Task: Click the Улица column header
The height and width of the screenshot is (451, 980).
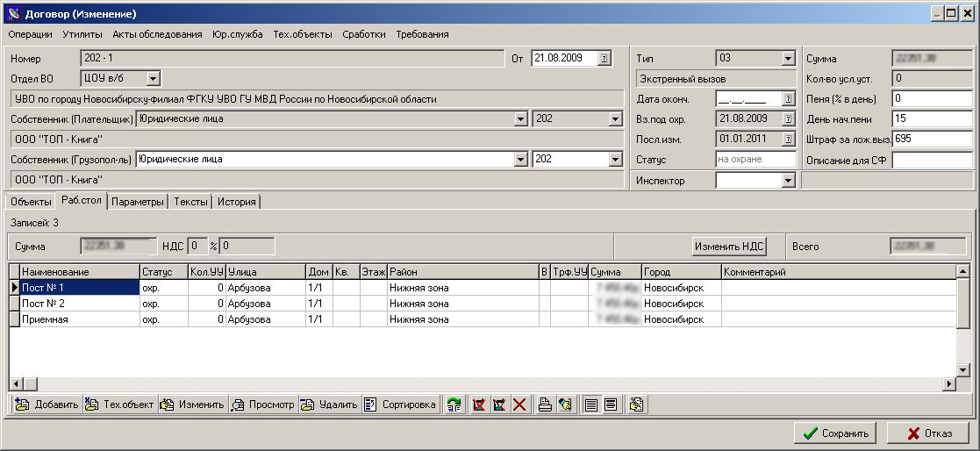Action: (266, 272)
